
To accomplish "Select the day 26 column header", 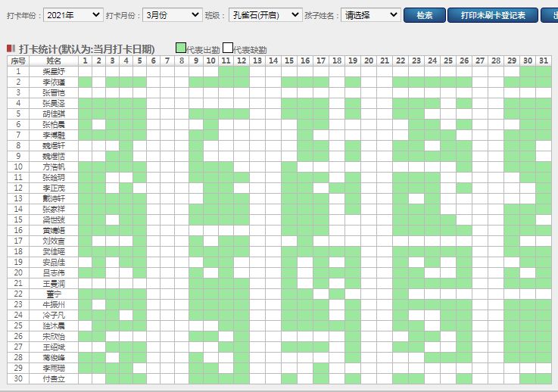I will (464, 61).
